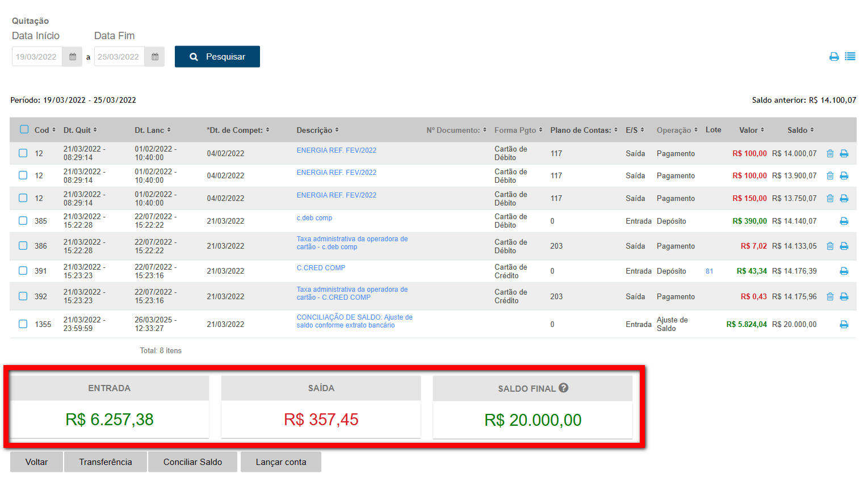
Task: Open the list view icon at top right
Action: pyautogui.click(x=850, y=57)
